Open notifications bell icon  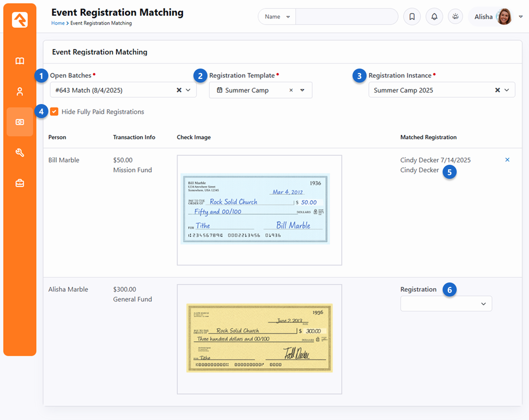(x=434, y=17)
